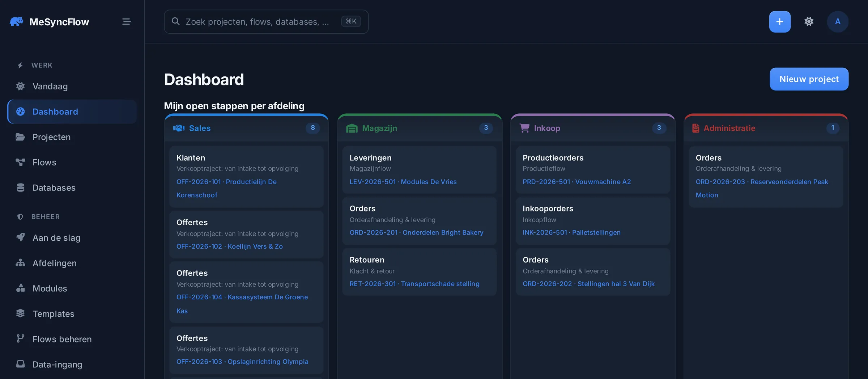Click the Sales count badge showing 8
The height and width of the screenshot is (379, 868).
313,128
